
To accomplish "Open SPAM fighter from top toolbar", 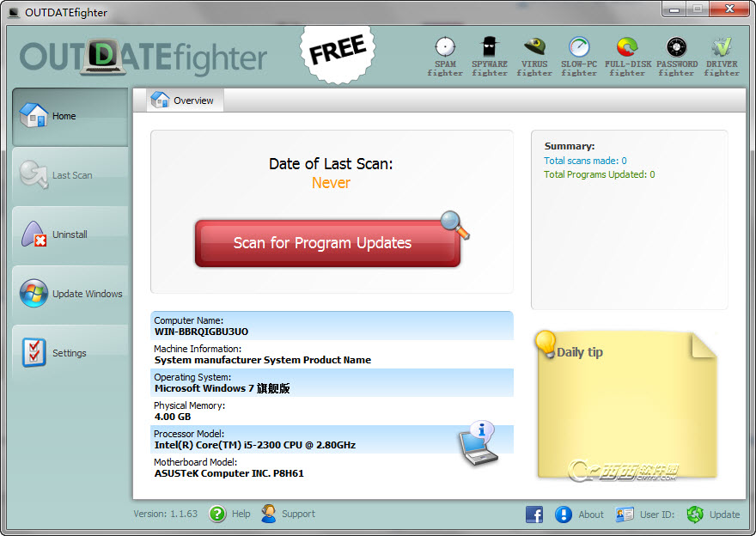I will point(444,57).
